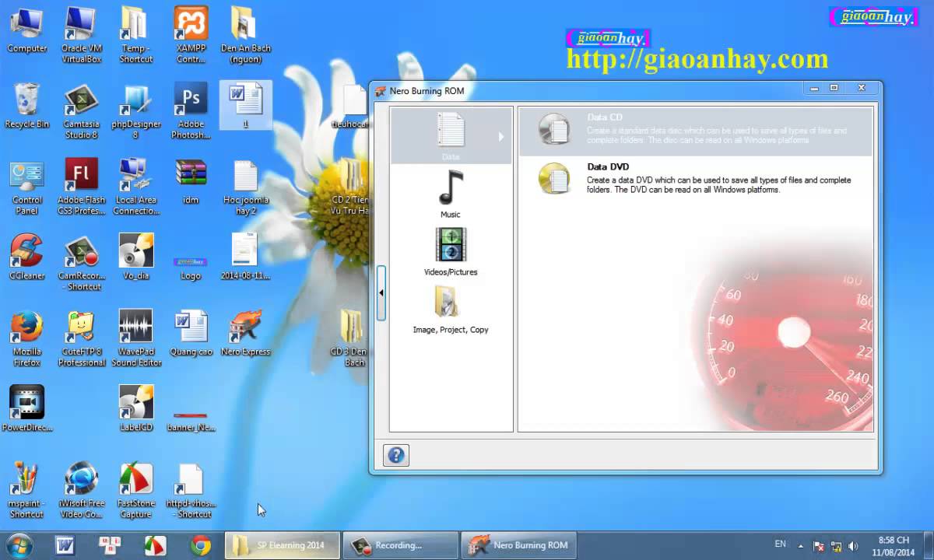This screenshot has width=934, height=560.
Task: Collapse Nero's side panel with arrow handle
Action: 381,292
